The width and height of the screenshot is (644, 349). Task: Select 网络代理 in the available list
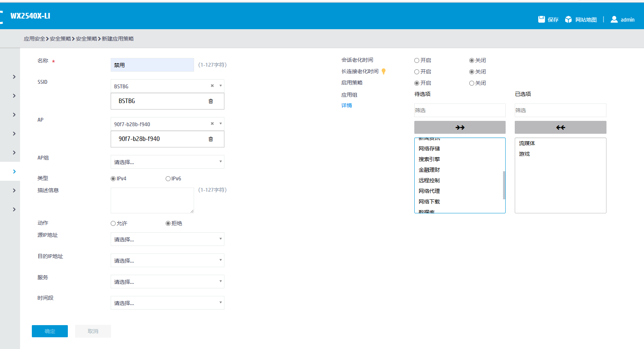[x=429, y=191]
